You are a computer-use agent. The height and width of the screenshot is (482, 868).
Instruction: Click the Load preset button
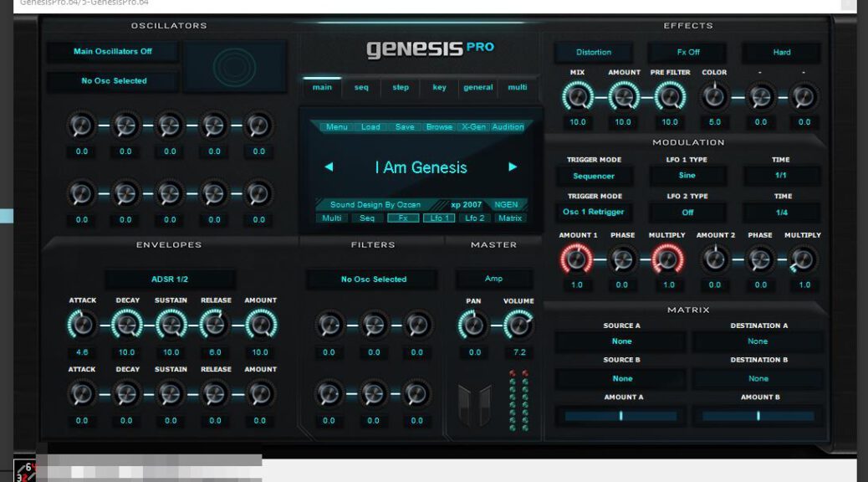[x=370, y=127]
